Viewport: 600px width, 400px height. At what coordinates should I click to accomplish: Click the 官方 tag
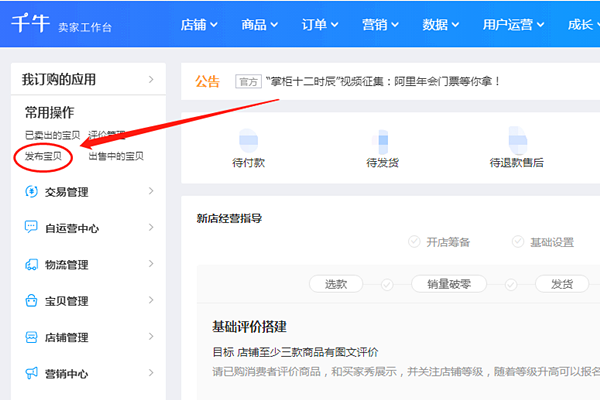248,82
